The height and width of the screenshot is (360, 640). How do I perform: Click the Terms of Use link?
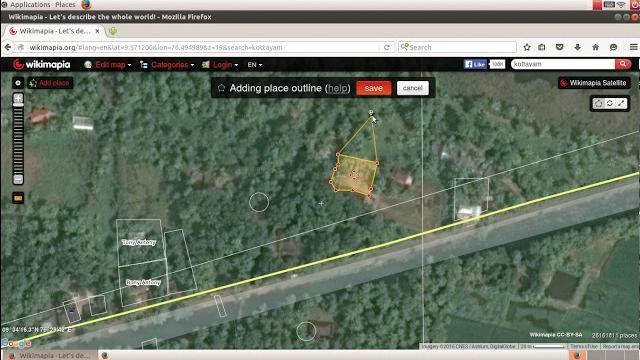[x=584, y=346]
